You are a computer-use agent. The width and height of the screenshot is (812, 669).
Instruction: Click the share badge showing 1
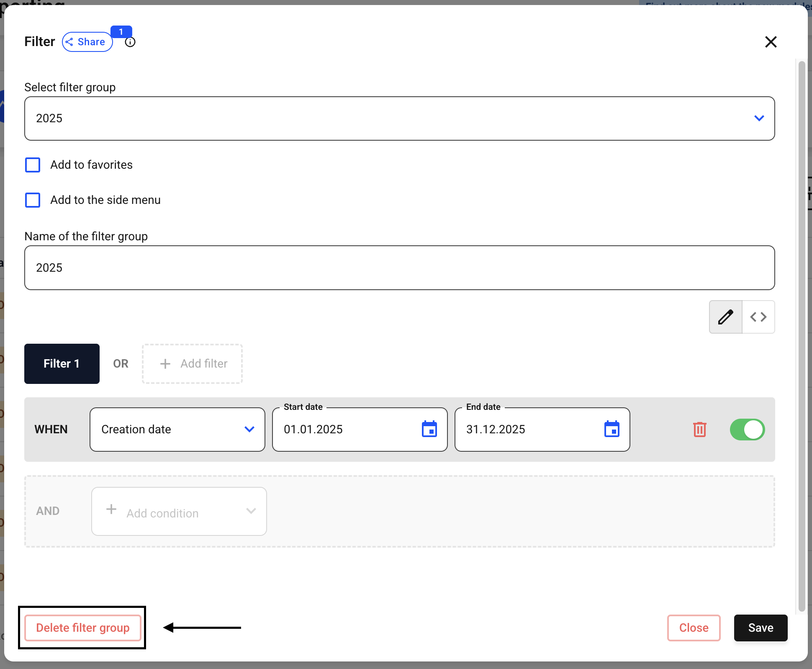(x=121, y=32)
